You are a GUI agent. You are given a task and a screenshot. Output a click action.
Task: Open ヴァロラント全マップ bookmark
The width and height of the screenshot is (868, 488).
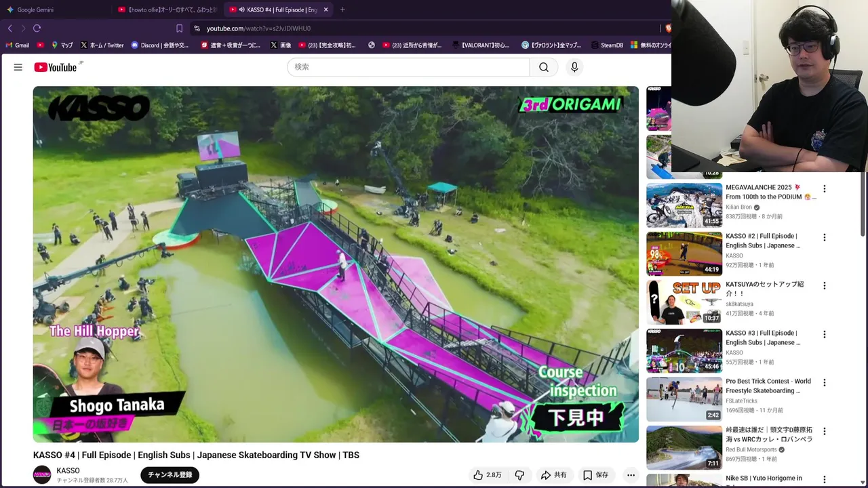[551, 45]
